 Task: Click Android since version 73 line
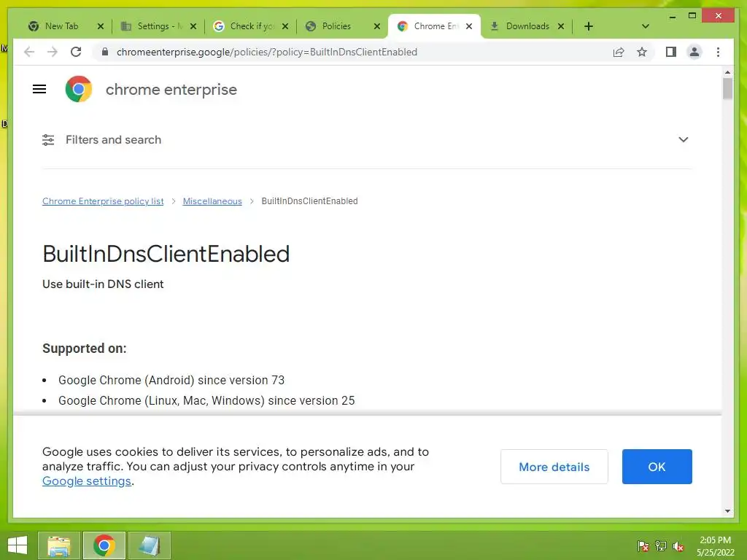[x=171, y=380]
